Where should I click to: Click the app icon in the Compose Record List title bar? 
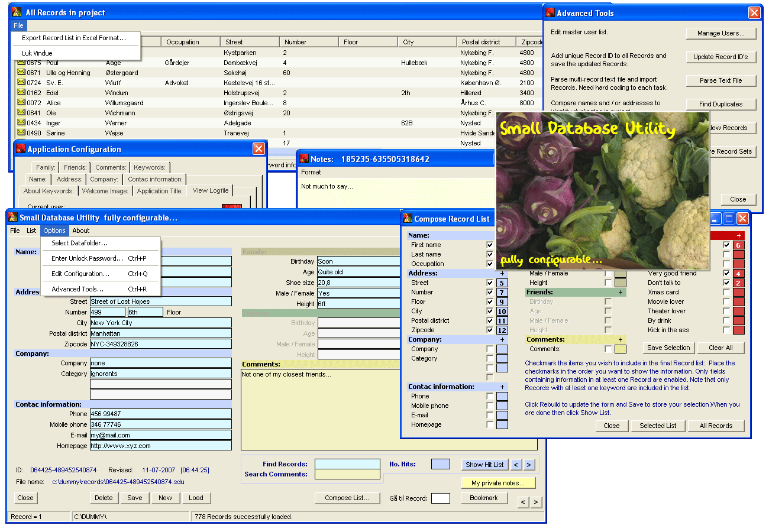[x=408, y=219]
